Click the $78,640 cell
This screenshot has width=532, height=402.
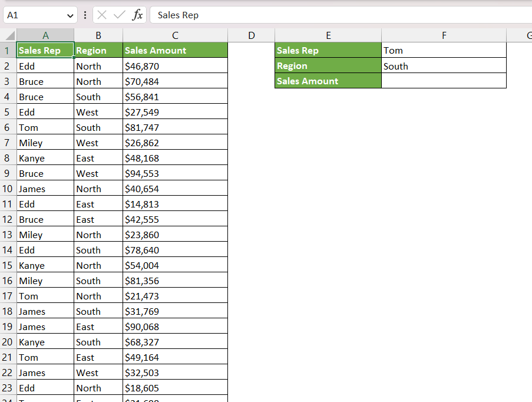175,250
